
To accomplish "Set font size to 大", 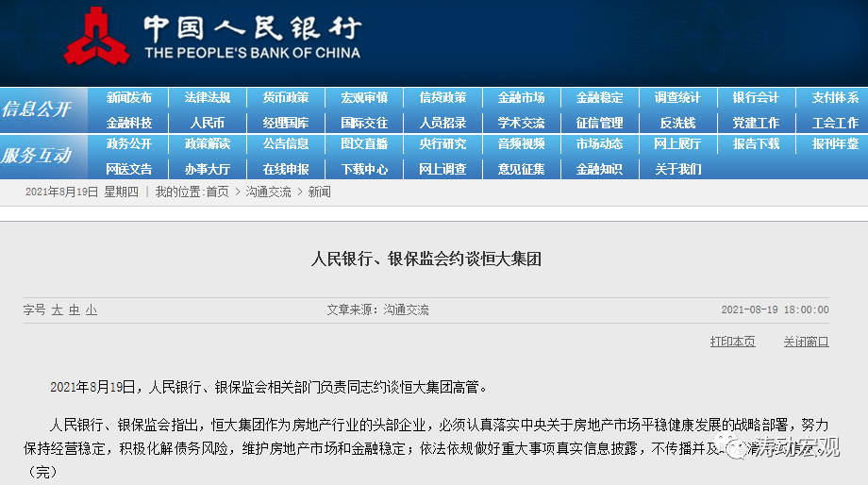I will click(x=58, y=309).
